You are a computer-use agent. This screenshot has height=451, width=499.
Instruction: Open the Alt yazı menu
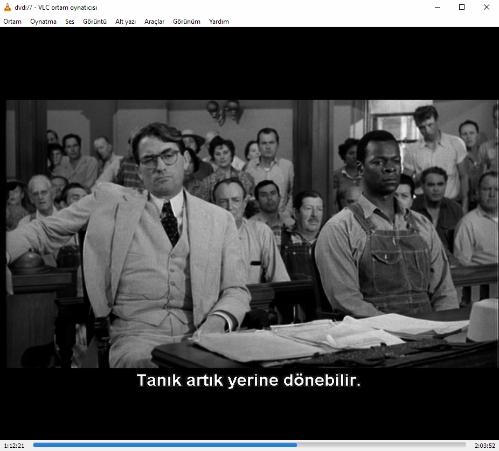pos(125,22)
